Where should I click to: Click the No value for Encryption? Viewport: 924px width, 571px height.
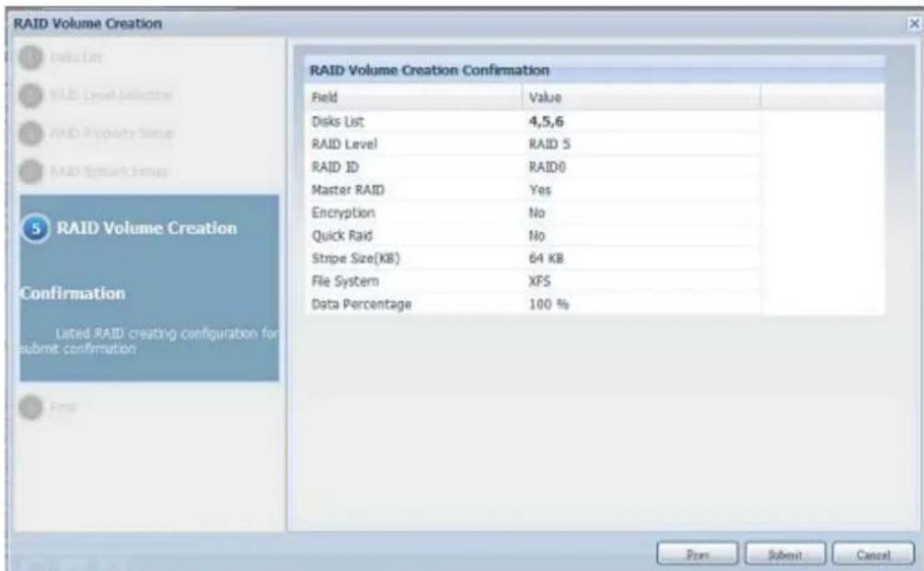click(537, 213)
